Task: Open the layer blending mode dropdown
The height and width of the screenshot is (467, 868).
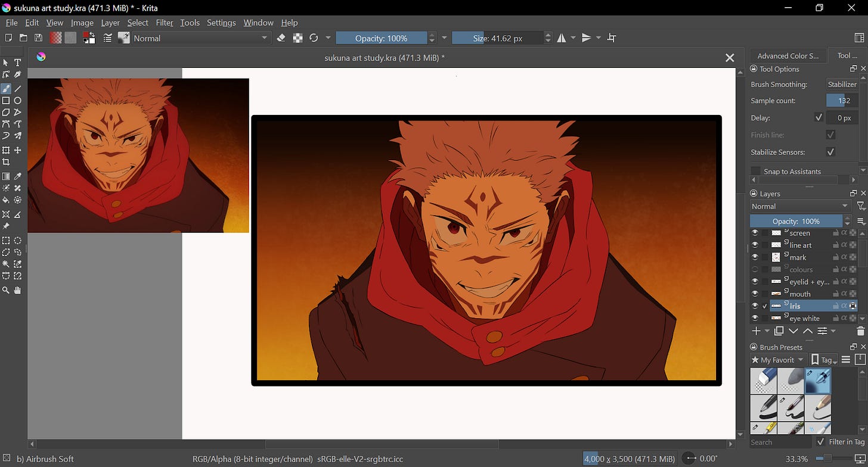Action: point(799,206)
